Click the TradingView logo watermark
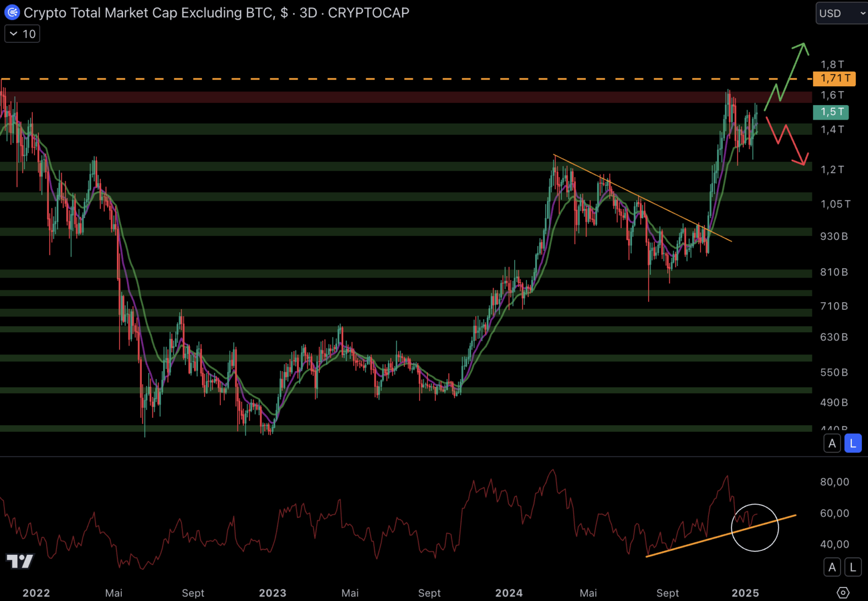Image resolution: width=868 pixels, height=601 pixels. point(20,561)
